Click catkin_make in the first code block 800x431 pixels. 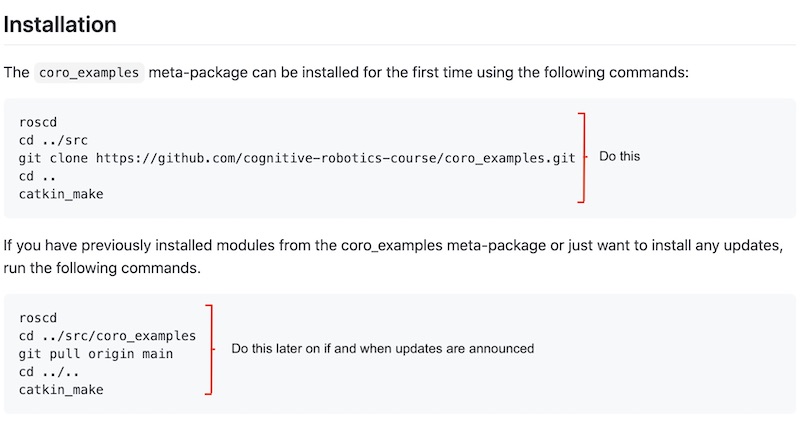(x=60, y=194)
